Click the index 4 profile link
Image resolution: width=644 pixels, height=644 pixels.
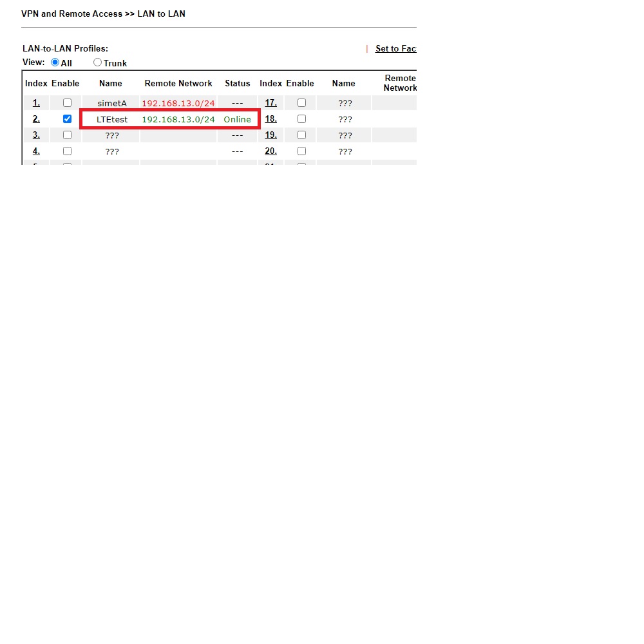pos(36,151)
